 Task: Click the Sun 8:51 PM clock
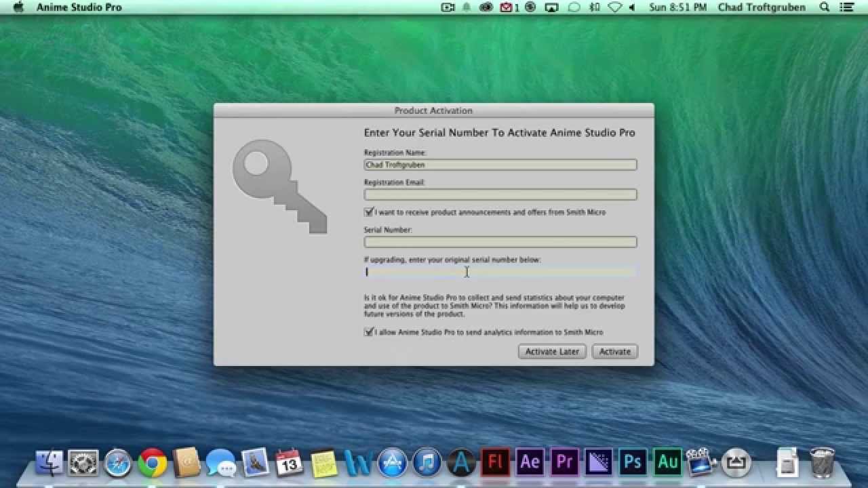click(x=677, y=7)
